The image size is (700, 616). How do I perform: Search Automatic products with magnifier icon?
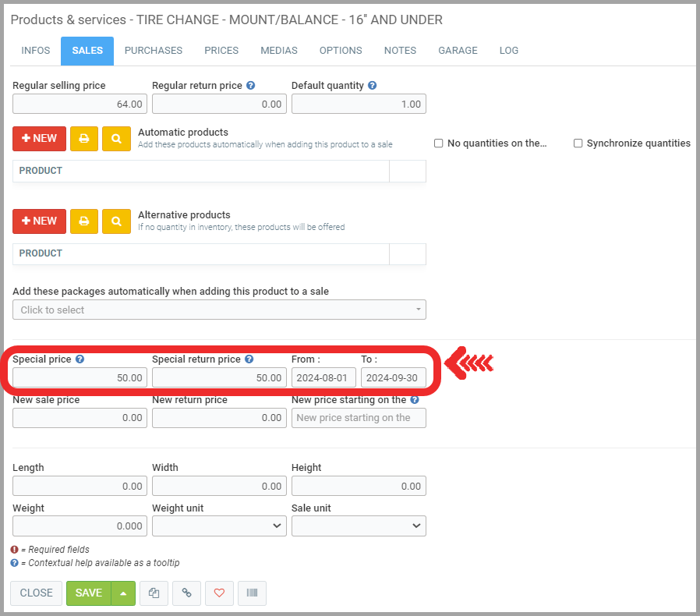coord(116,139)
